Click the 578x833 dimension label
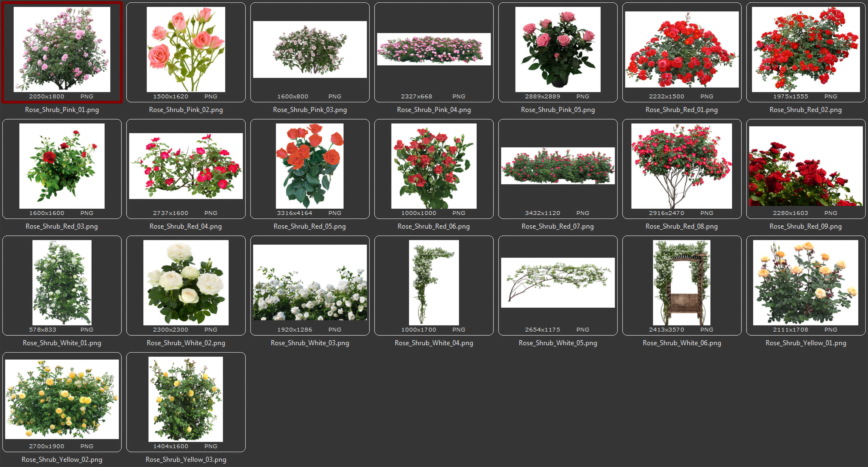 [43, 330]
